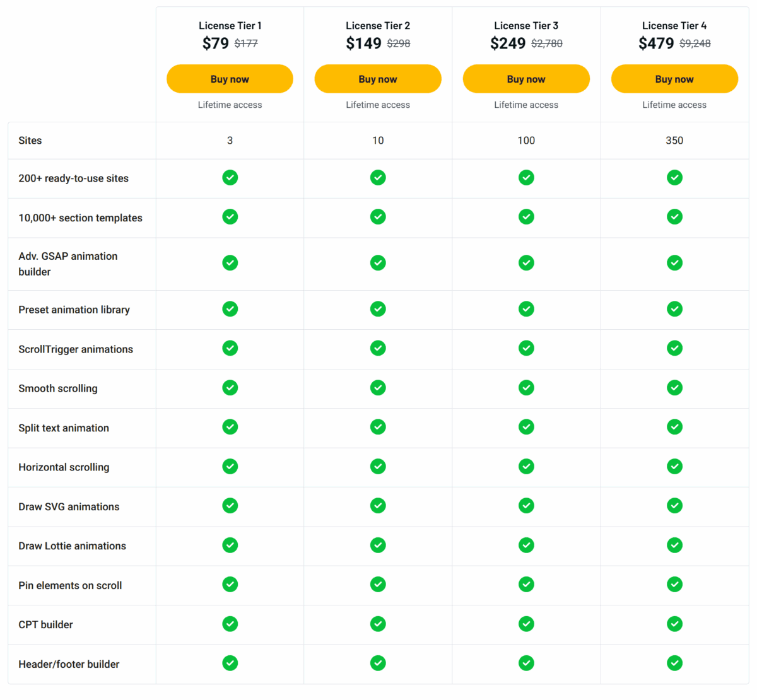757x700 pixels.
Task: Click Tier 2 checkmark for section templates
Action: coord(378,217)
